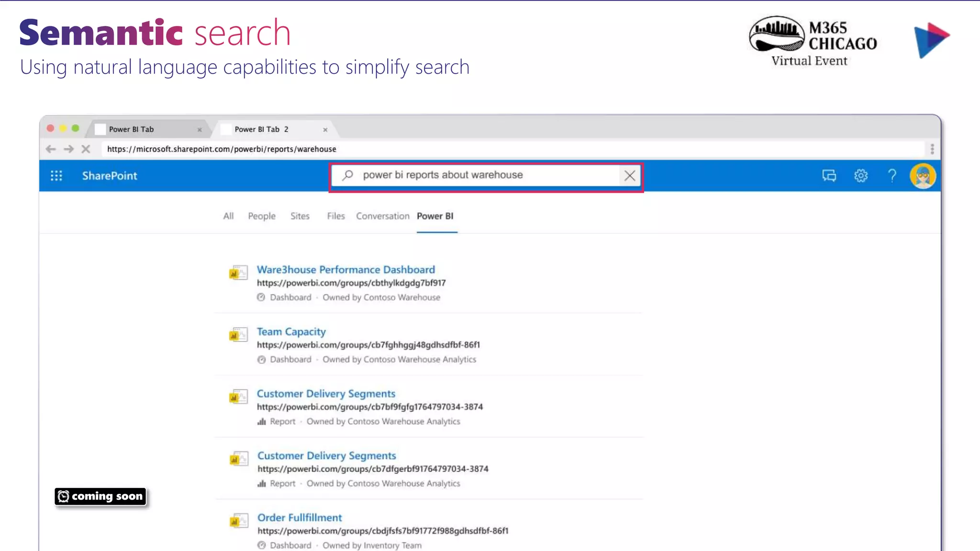This screenshot has width=980, height=551.
Task: Click 'Owned by Contoso Warehouse' under Ware3house result
Action: pos(381,298)
